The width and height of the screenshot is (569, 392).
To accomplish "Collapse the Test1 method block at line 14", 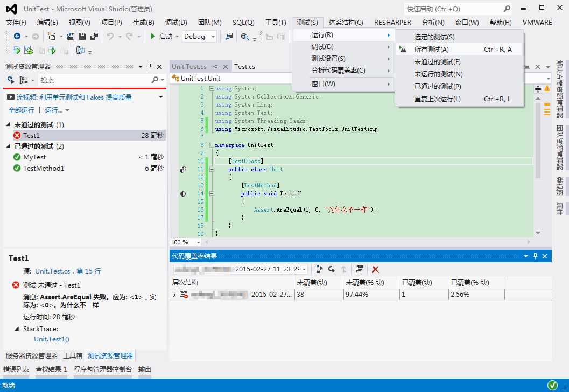I will click(x=212, y=194).
